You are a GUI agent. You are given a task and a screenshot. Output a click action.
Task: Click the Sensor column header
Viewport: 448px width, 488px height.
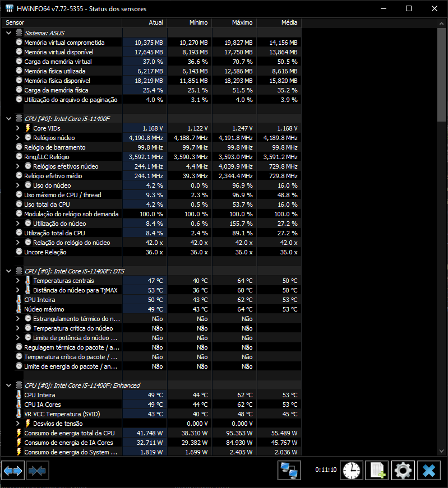click(62, 22)
